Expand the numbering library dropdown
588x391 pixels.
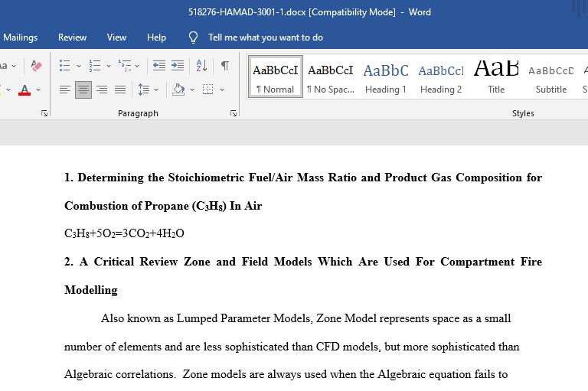pyautogui.click(x=109, y=66)
